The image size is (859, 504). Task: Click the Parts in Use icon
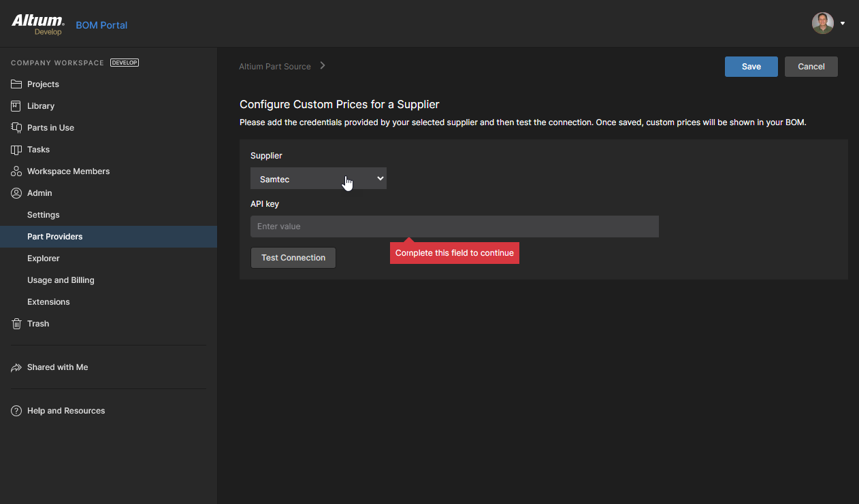pyautogui.click(x=16, y=128)
